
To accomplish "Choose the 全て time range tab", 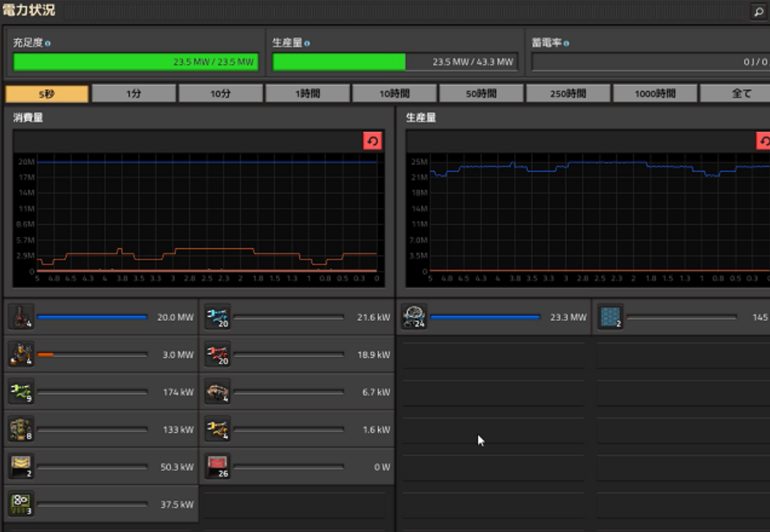I will (x=735, y=94).
